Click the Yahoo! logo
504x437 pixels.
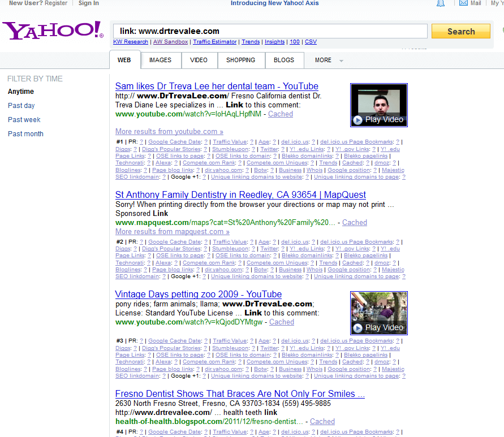pyautogui.click(x=53, y=31)
